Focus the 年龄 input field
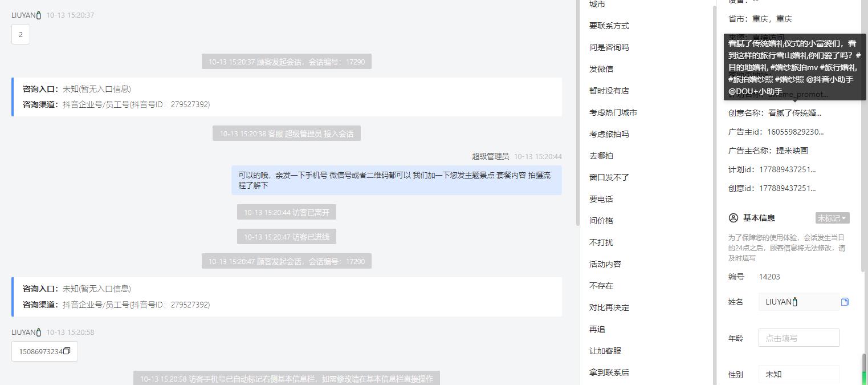868x385 pixels. (798, 338)
